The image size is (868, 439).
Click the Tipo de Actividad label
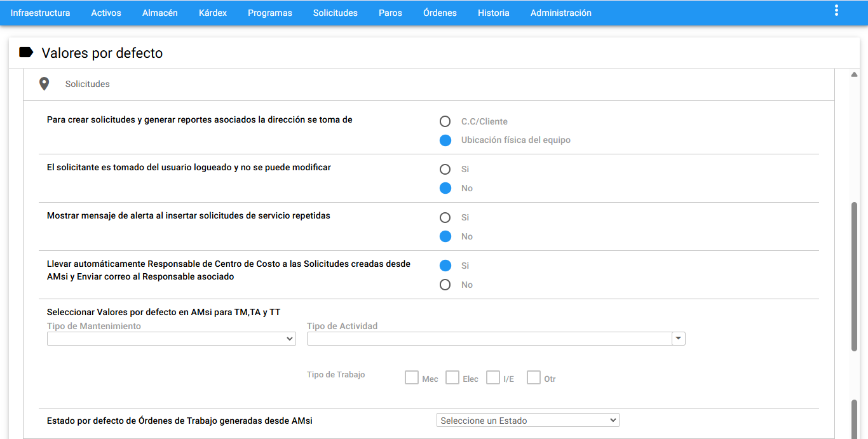click(342, 326)
